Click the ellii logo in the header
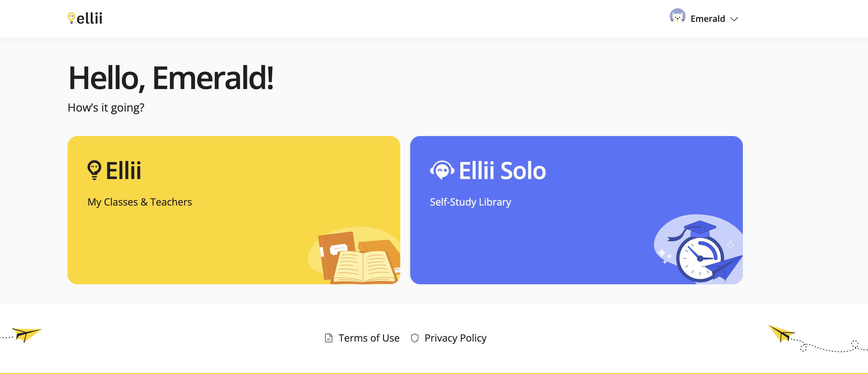This screenshot has height=374, width=868. [85, 18]
